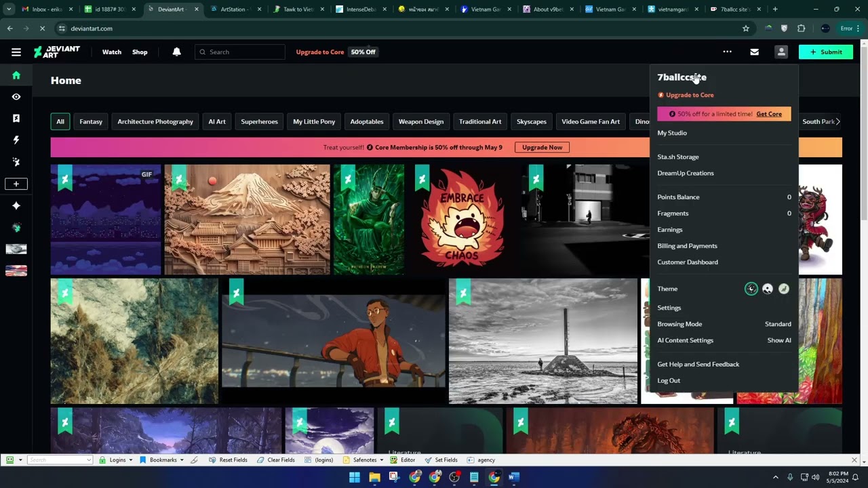This screenshot has height=488, width=868.
Task: Click the Upgrade Now banner button
Action: (542, 147)
